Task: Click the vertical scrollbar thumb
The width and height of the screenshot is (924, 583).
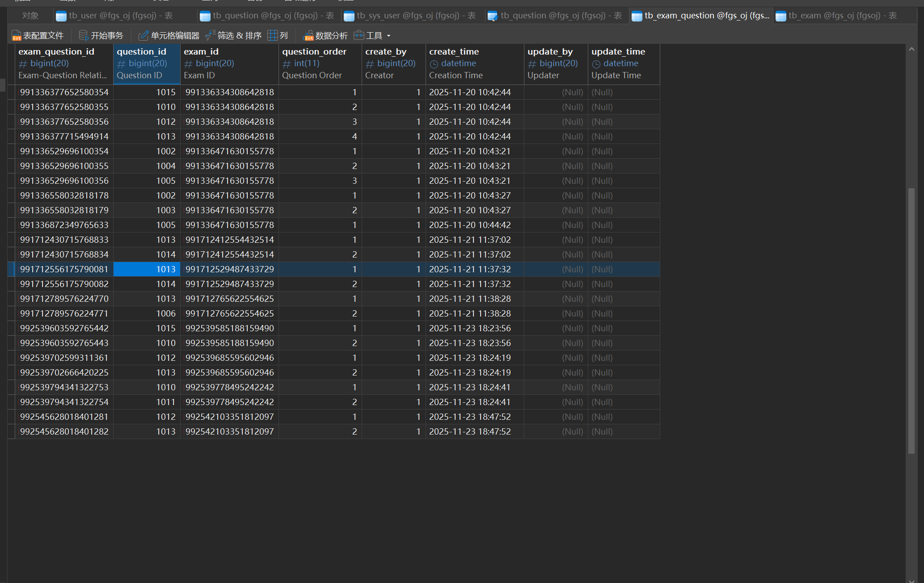Action: point(911,320)
